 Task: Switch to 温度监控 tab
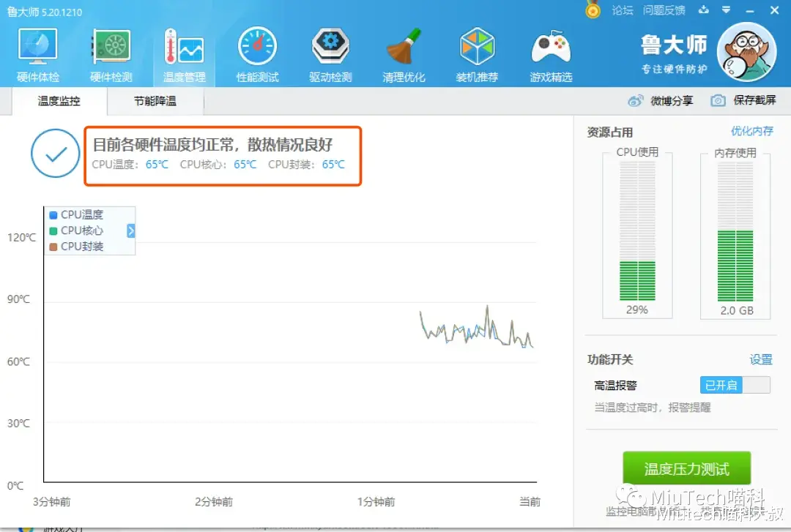coord(59,101)
